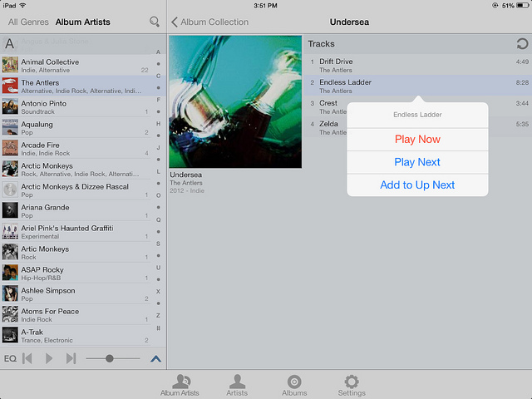Select The Antlers artist row
Image resolution: width=532 pixels, height=399 pixels.
76,86
